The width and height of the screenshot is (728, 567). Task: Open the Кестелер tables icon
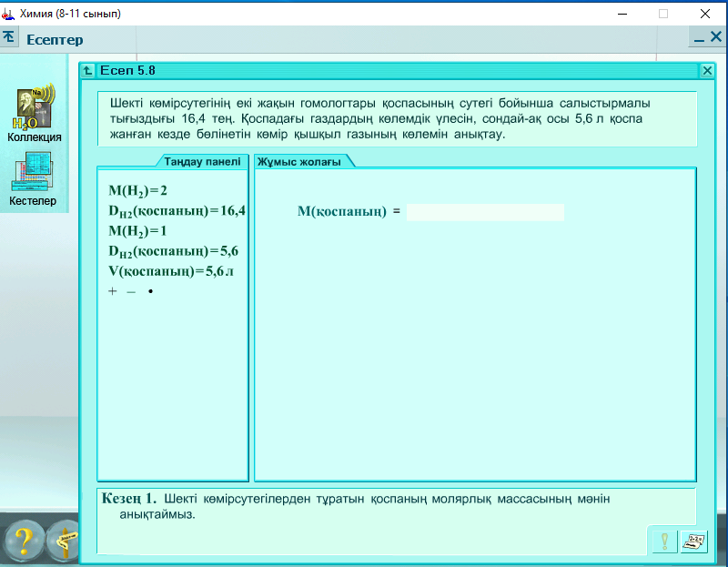click(33, 178)
